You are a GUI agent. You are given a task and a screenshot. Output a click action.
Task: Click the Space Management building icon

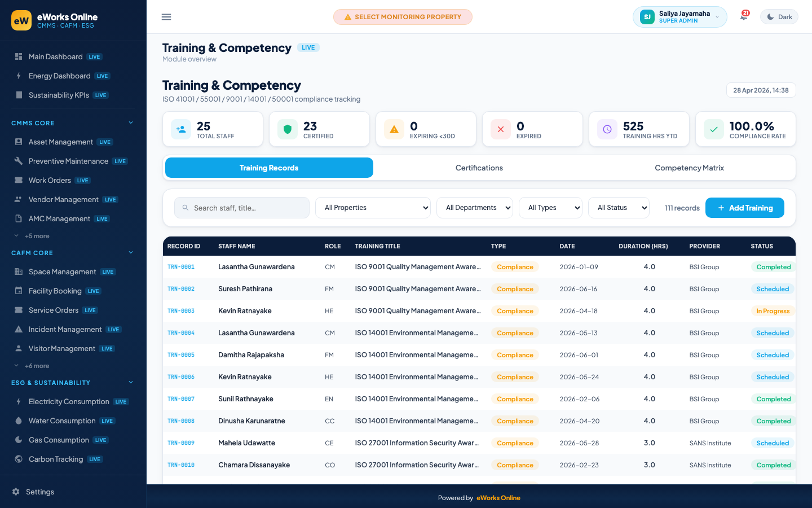coord(19,271)
